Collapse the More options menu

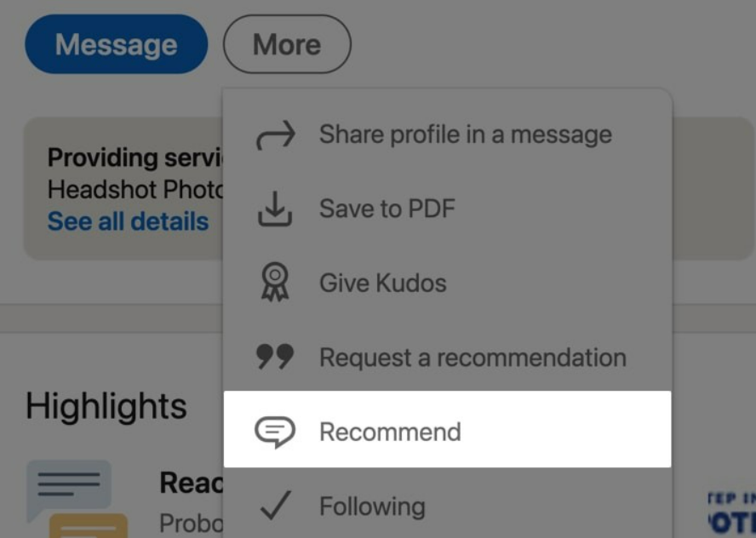click(286, 44)
